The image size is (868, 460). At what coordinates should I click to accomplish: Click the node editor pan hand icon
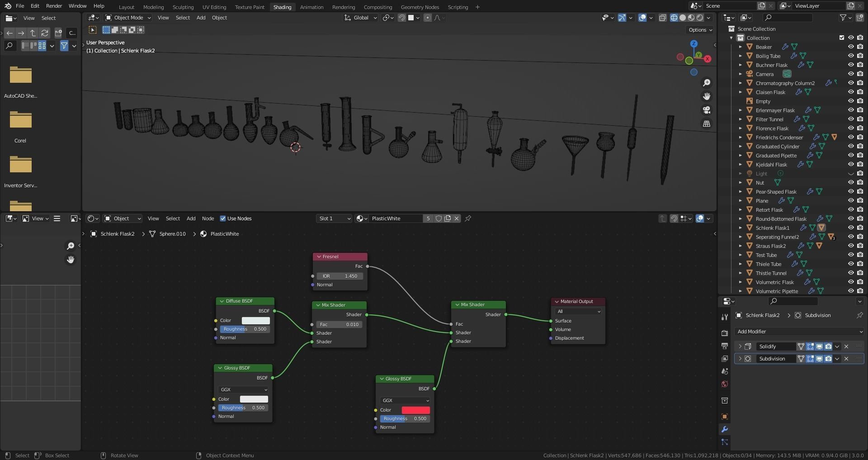click(x=71, y=260)
